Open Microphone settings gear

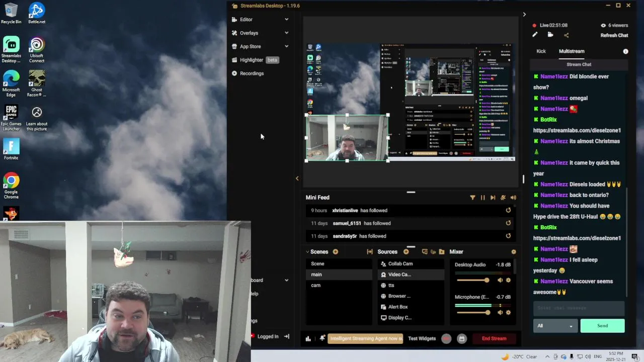[508, 312]
